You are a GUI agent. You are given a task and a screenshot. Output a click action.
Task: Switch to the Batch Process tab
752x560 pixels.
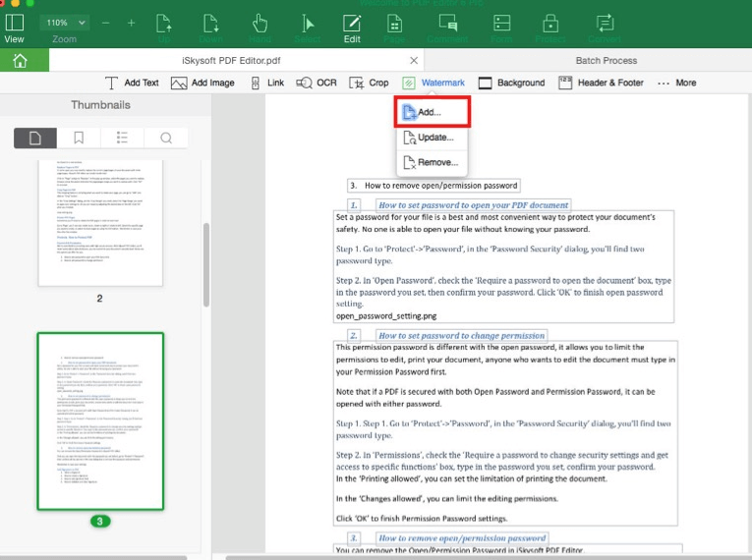tap(606, 60)
